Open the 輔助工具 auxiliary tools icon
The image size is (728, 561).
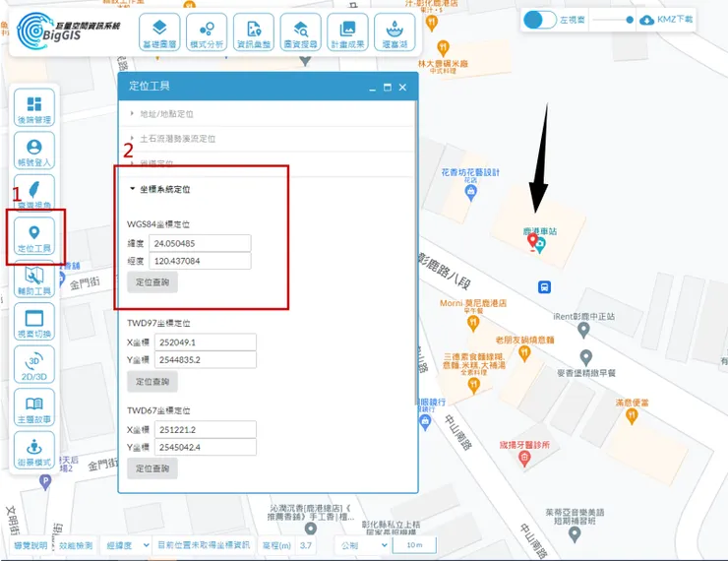pyautogui.click(x=34, y=279)
